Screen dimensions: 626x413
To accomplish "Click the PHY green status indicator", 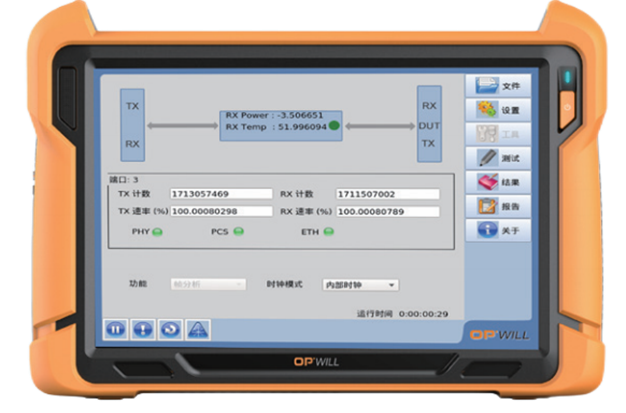I will (x=157, y=232).
